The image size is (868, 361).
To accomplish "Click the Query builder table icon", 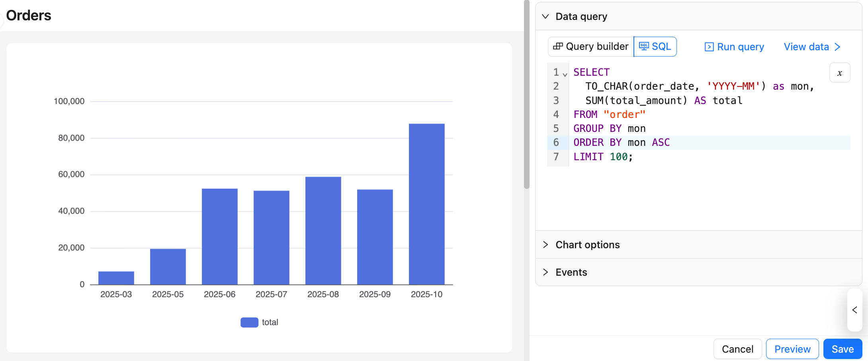I will click(x=558, y=47).
